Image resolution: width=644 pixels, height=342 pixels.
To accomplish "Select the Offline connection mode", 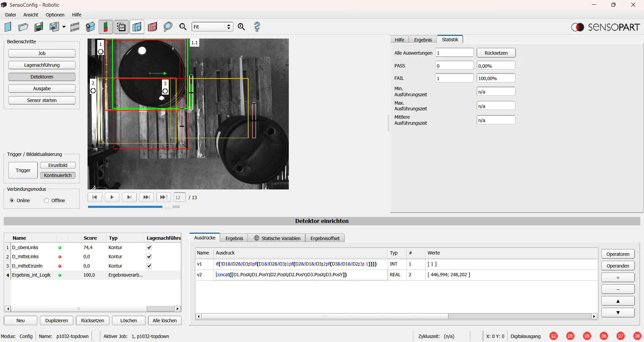I will pyautogui.click(x=47, y=201).
